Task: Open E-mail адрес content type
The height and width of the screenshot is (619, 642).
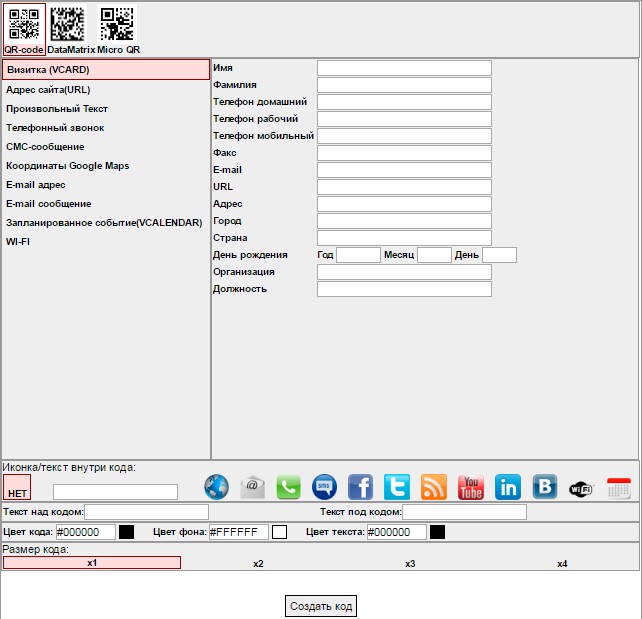Action: pos(36,185)
